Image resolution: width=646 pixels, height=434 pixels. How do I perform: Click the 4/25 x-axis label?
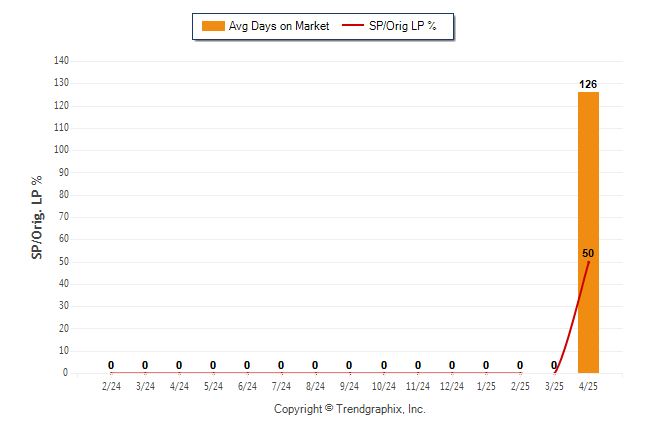point(588,386)
